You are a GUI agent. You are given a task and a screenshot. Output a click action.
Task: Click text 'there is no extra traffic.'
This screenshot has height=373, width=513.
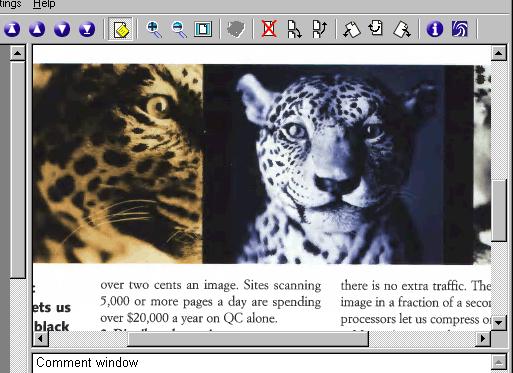point(403,286)
